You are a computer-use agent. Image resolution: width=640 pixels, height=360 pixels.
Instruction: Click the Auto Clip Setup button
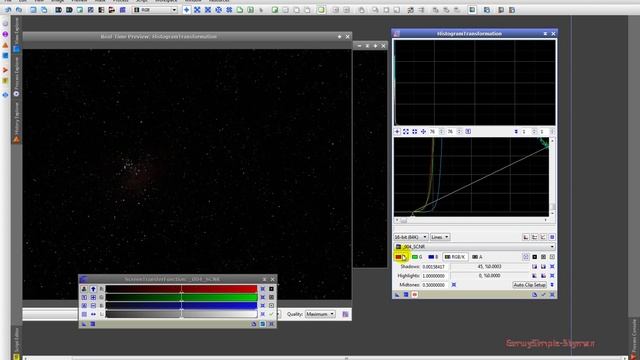[529, 285]
